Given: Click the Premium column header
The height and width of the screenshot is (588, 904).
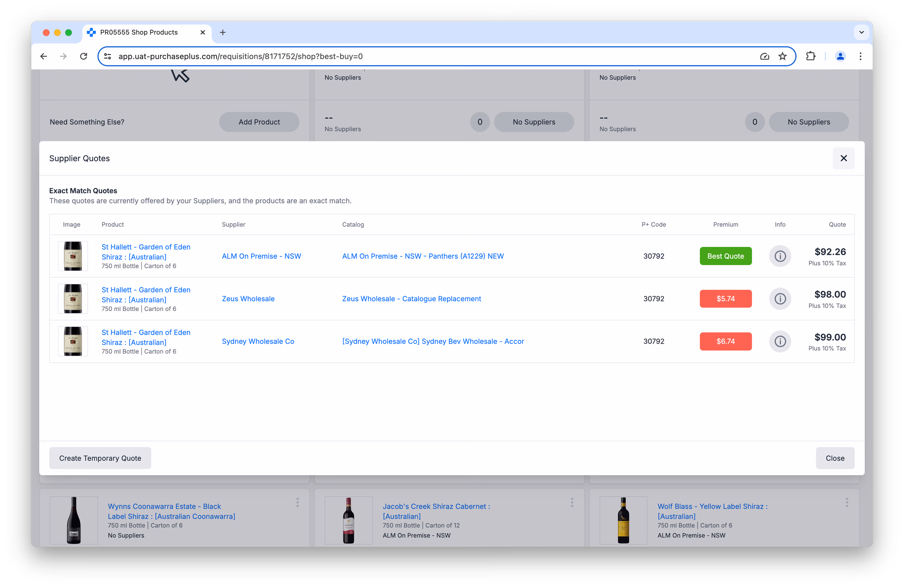Looking at the screenshot, I should click(x=726, y=224).
